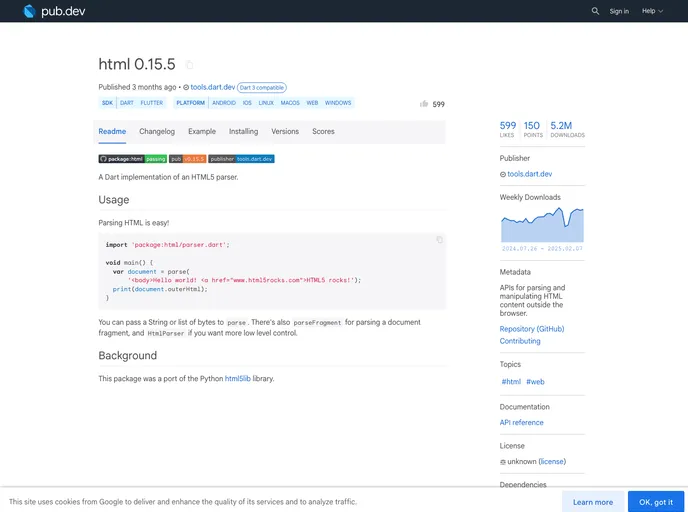Screen dimensions: 688x512
Task: Open the Installing tab
Action: click(x=244, y=132)
